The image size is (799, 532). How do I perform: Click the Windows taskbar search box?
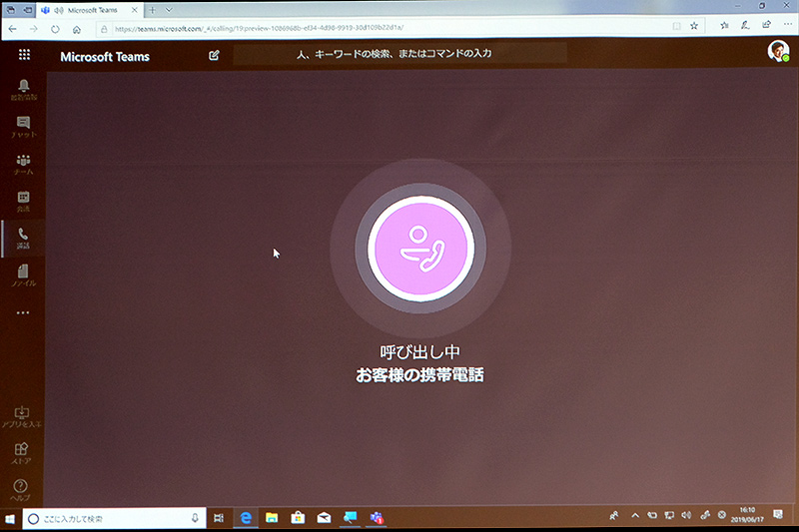(x=114, y=518)
